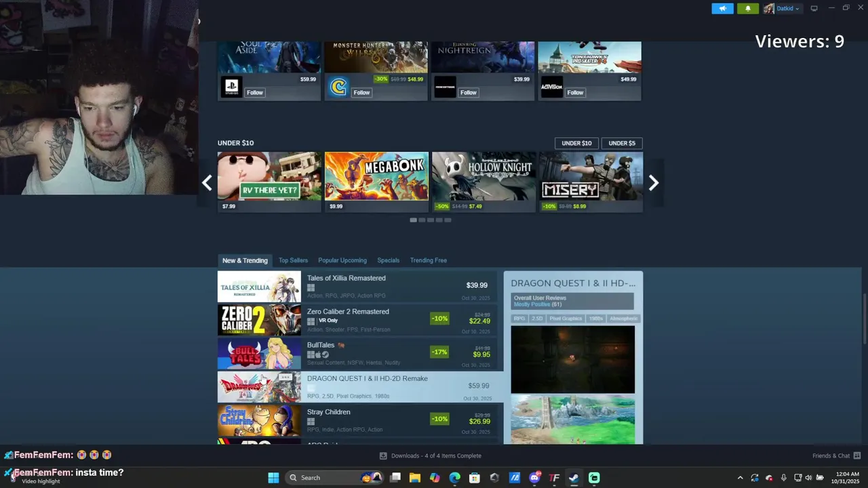Click the taskbar Search box
This screenshot has height=488, width=868.
point(334,478)
